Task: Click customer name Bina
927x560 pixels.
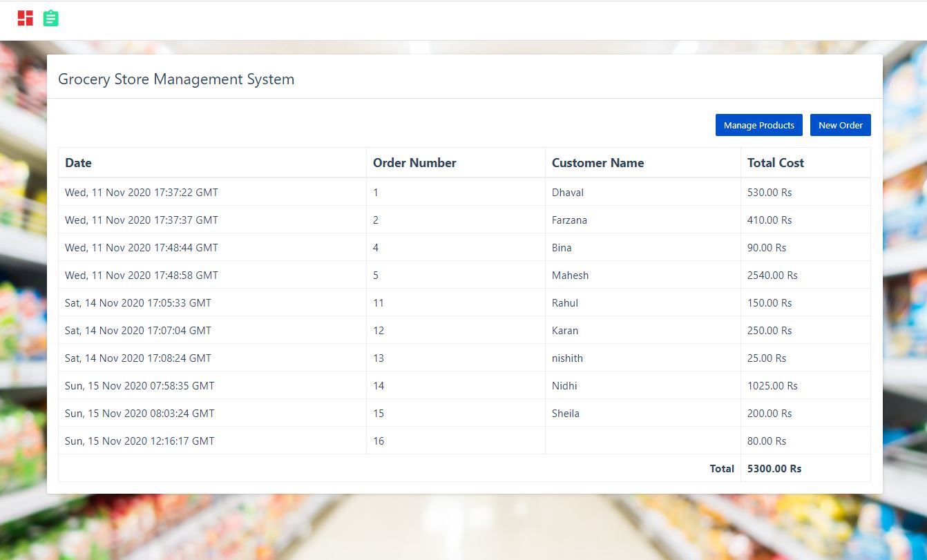Action: point(562,248)
